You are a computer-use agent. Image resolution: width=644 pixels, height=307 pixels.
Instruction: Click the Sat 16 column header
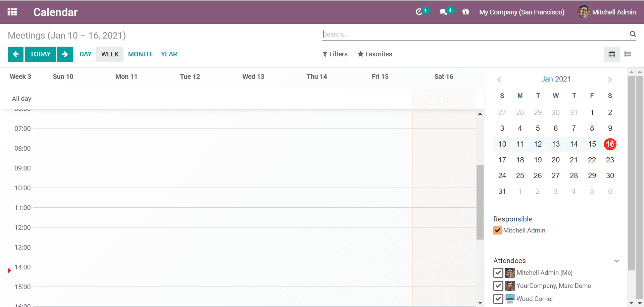point(444,76)
